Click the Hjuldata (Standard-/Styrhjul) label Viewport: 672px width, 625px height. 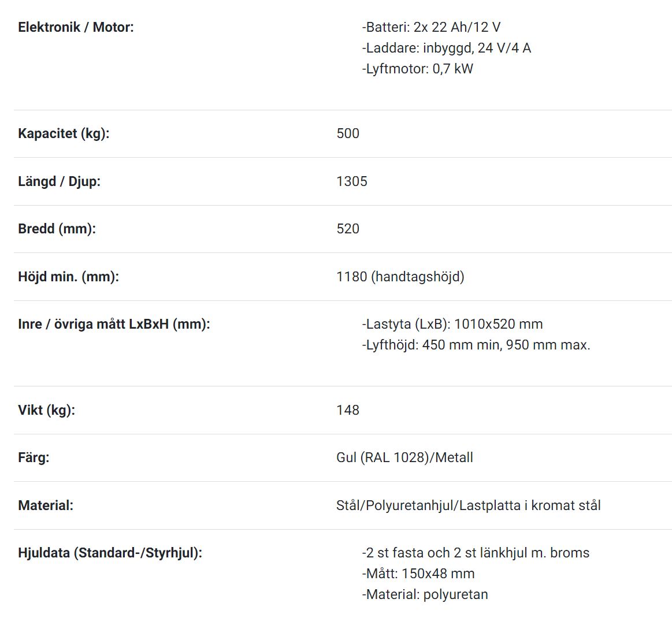(110, 553)
